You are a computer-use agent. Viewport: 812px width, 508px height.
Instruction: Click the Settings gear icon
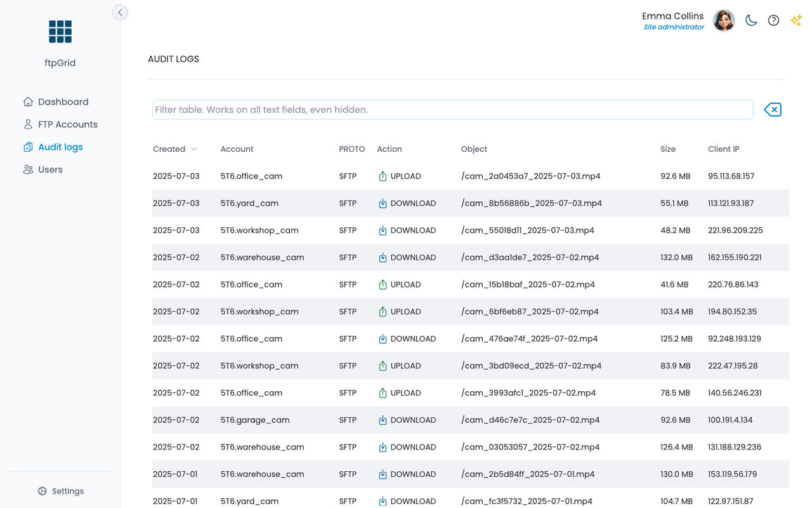43,491
